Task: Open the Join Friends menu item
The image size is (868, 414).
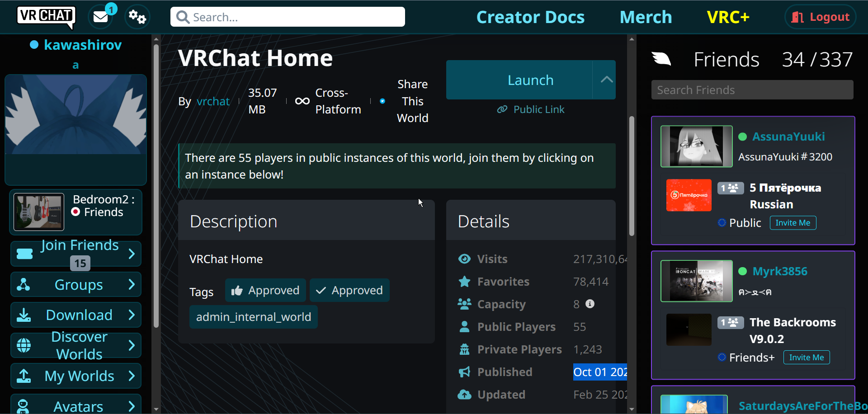Action: (76, 254)
